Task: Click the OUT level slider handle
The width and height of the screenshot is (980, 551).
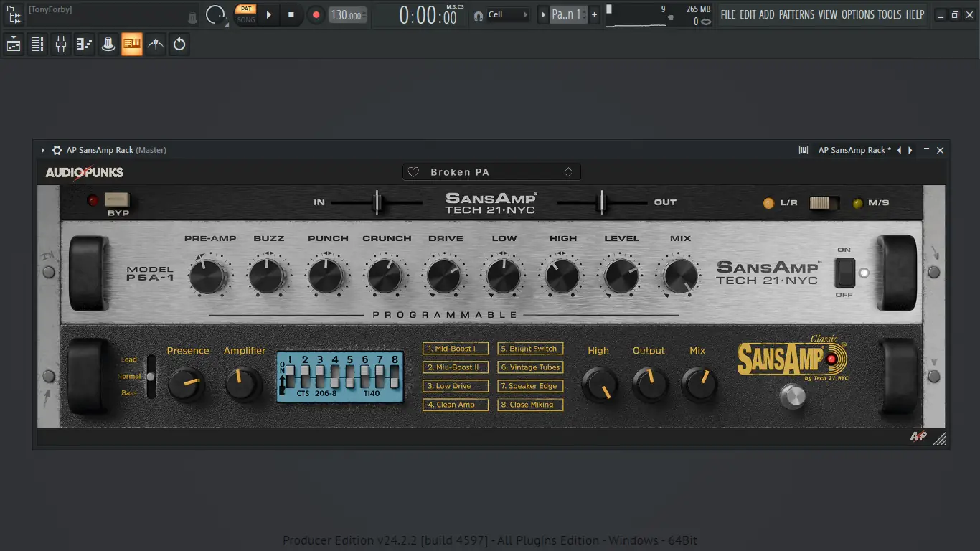Action: click(x=603, y=202)
